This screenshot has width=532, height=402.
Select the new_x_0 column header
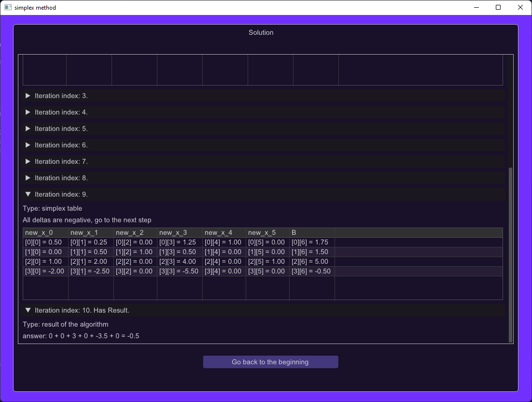pyautogui.click(x=45, y=232)
